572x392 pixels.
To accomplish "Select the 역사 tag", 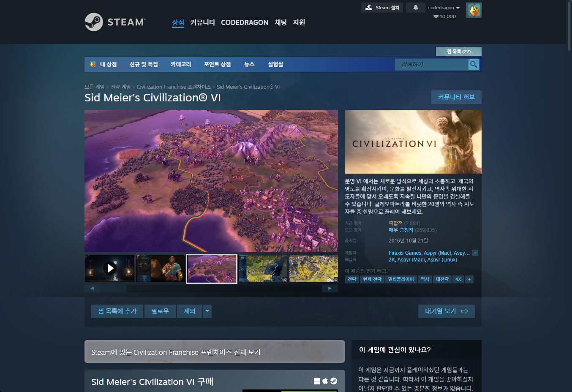I will 425,279.
